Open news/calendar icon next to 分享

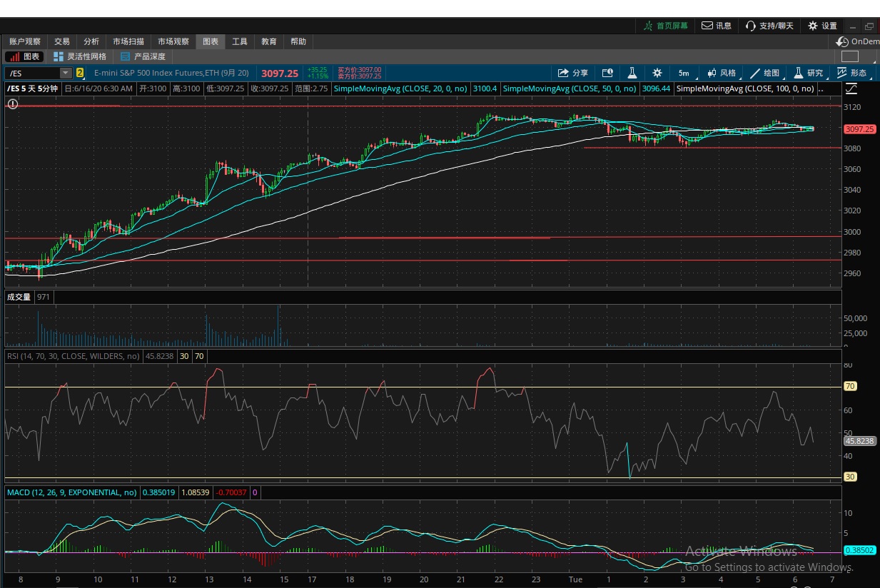click(607, 73)
